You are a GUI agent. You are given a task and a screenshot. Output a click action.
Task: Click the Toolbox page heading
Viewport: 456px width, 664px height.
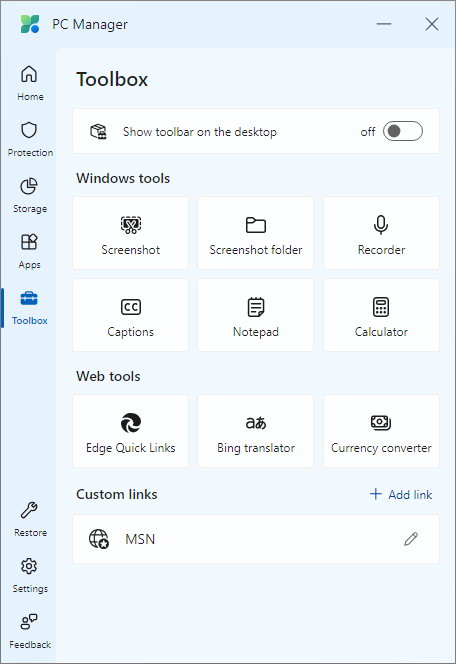point(112,80)
